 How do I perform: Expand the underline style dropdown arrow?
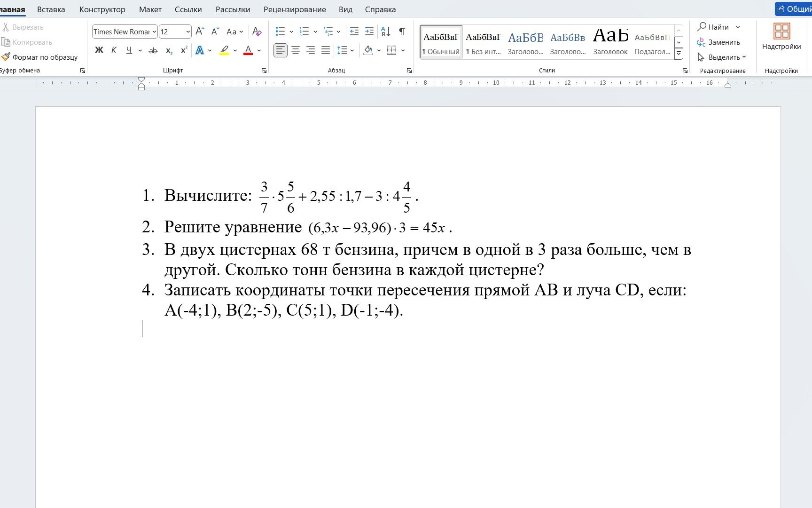pos(140,50)
